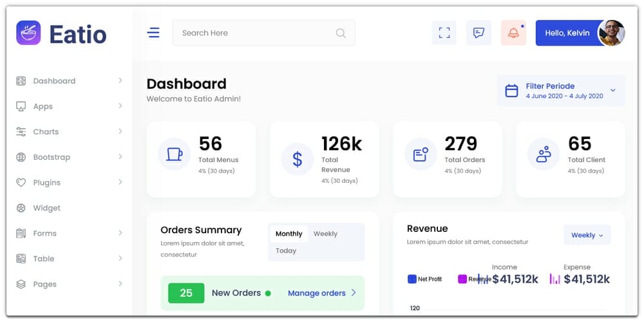Open Dashboard in the sidebar
644x322 pixels.
point(54,81)
